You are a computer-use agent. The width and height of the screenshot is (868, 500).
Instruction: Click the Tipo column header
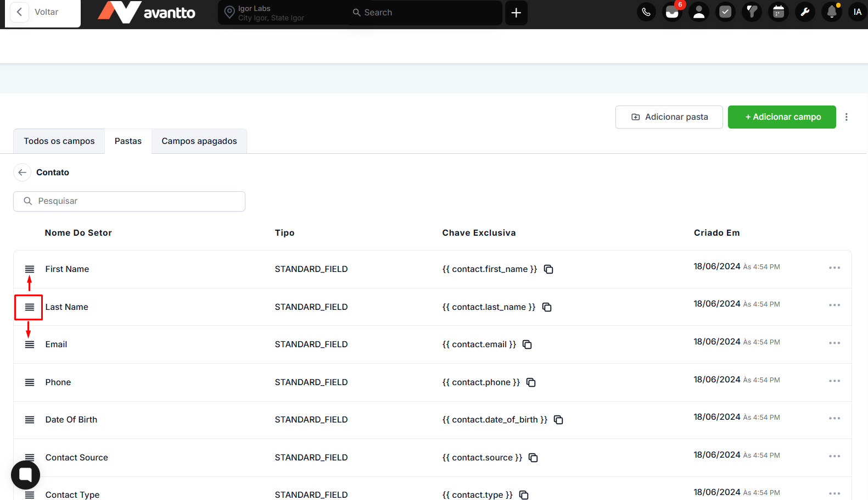(285, 233)
